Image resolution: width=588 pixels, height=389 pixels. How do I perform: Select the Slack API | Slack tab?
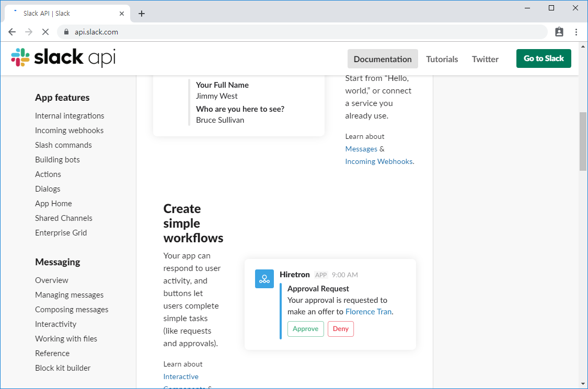[x=67, y=14]
